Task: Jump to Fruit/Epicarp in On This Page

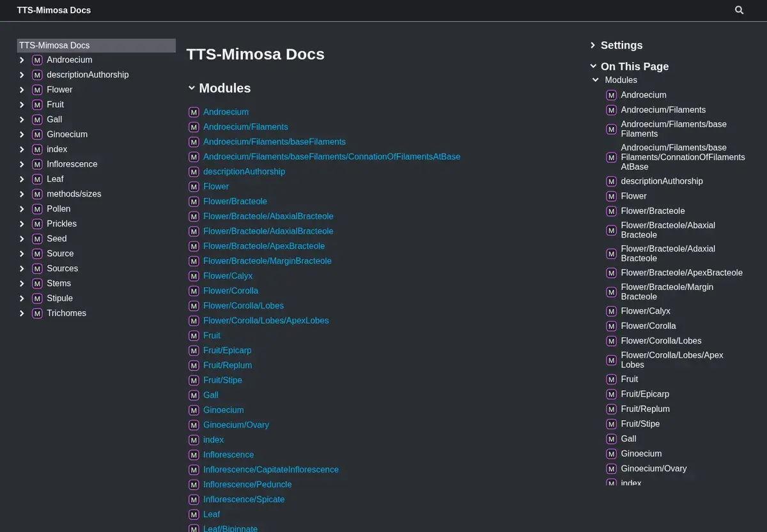Action: point(646,394)
